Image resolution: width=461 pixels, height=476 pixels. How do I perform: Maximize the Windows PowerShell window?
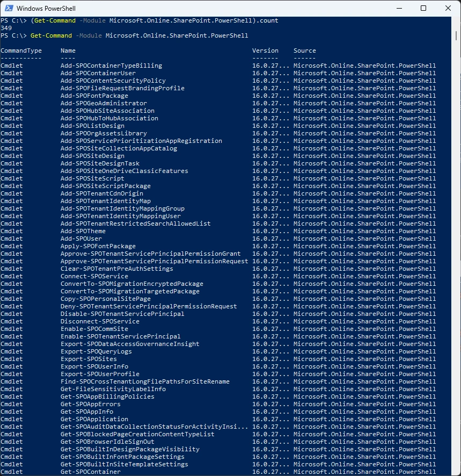point(423,8)
